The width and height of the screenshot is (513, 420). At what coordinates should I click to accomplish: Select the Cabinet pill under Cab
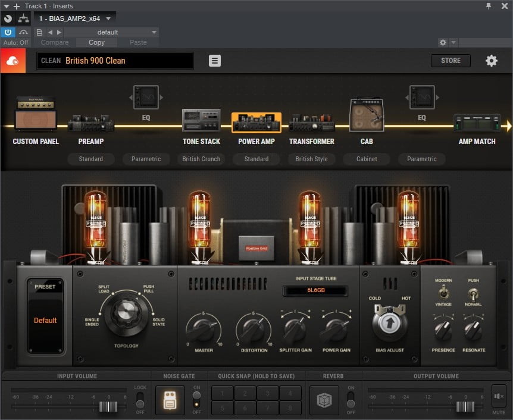[x=367, y=159]
